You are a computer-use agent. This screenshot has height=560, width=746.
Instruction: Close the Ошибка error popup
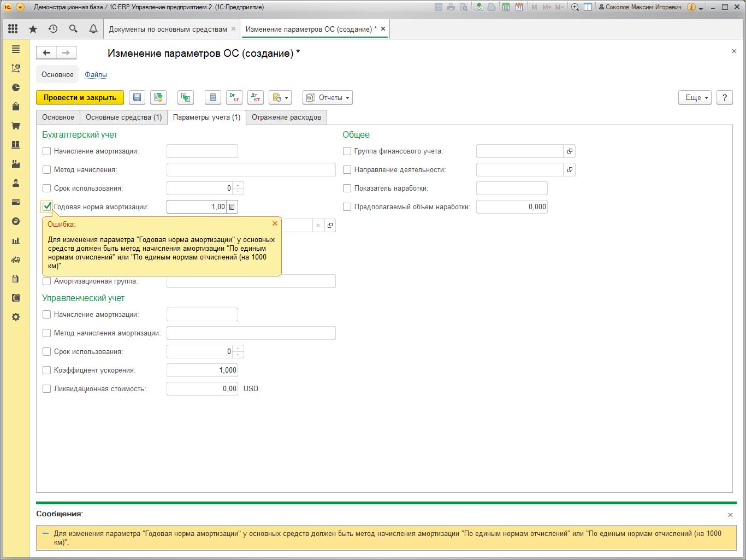coord(275,223)
